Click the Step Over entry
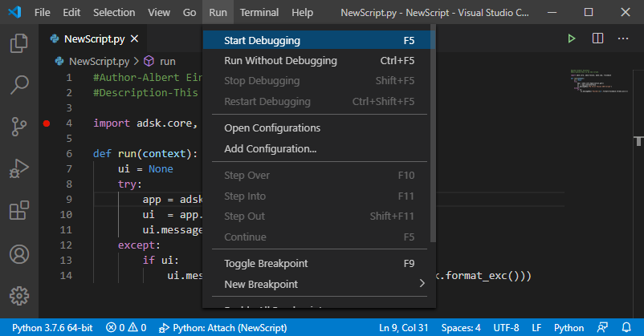This screenshot has height=336, width=644. point(319,175)
